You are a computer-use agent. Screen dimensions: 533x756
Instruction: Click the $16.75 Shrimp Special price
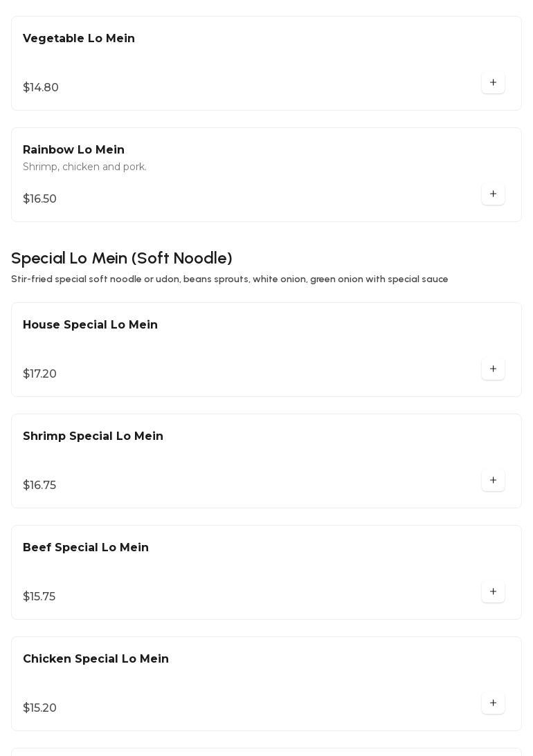tap(39, 486)
